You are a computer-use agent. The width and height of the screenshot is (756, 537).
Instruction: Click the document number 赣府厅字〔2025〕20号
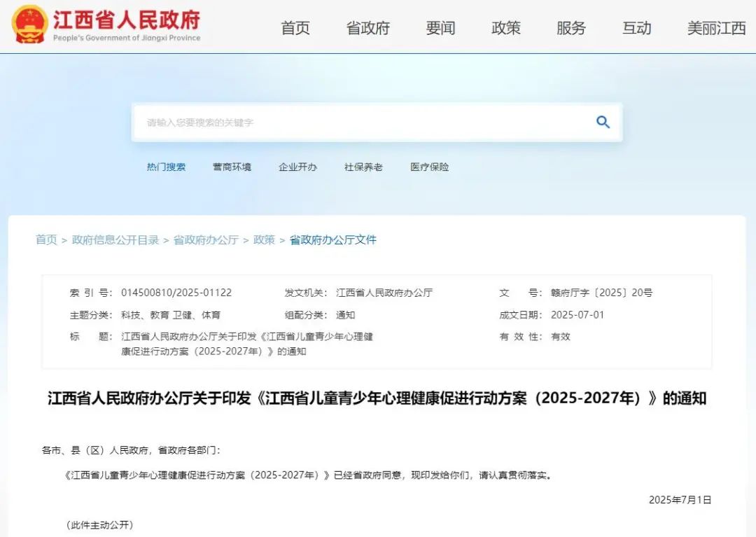tap(602, 293)
